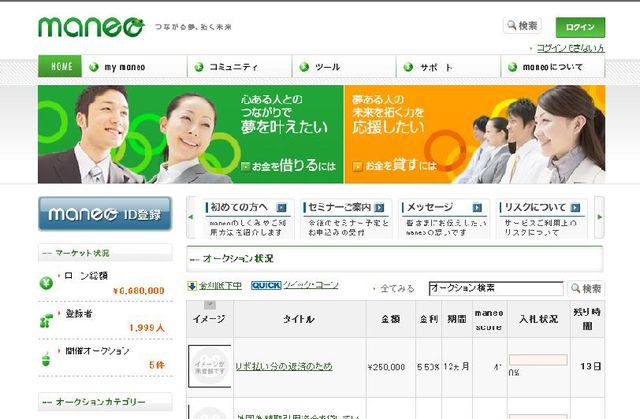The height and width of the screenshot is (419, 640).
Task: Click the 全てみる link
Action: pyautogui.click(x=397, y=289)
